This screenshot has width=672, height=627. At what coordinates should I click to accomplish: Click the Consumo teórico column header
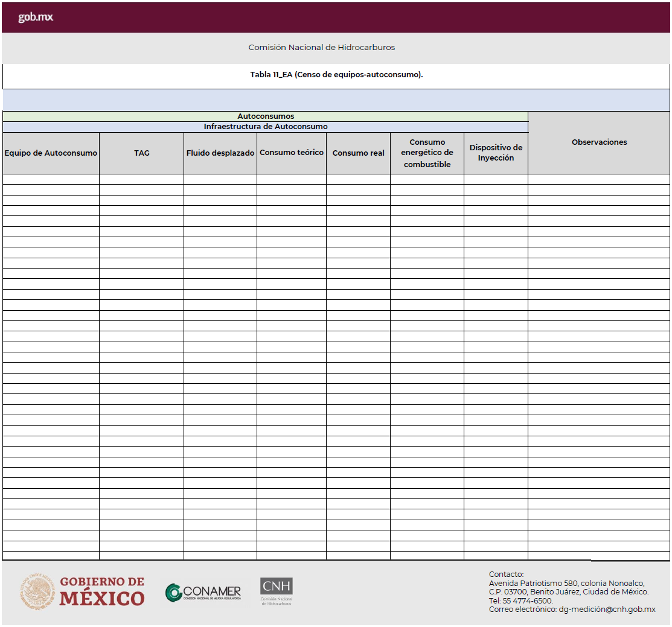point(291,153)
